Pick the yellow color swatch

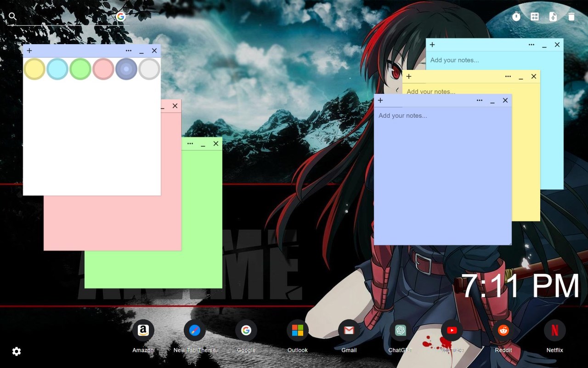tap(34, 69)
